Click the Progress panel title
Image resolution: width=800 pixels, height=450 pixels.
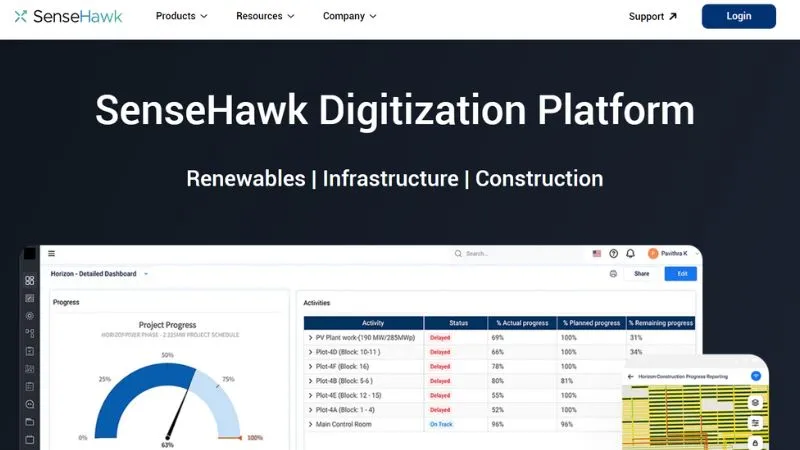click(66, 303)
